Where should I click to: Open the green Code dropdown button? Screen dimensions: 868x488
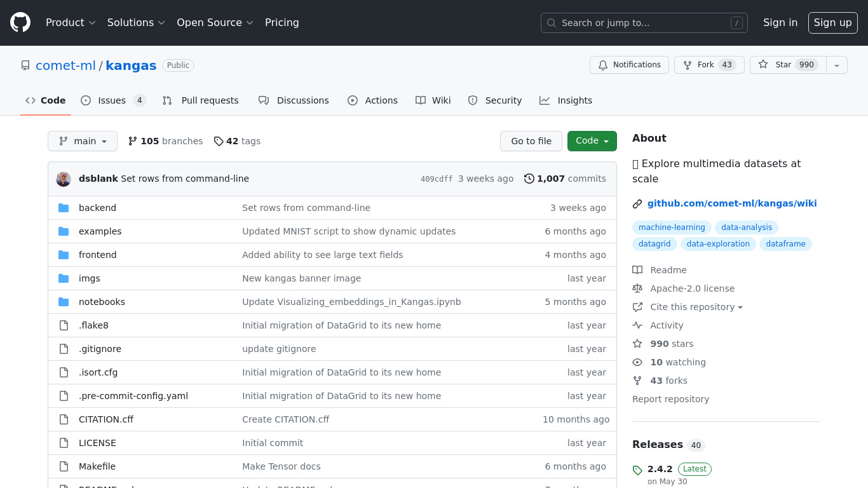pos(592,141)
